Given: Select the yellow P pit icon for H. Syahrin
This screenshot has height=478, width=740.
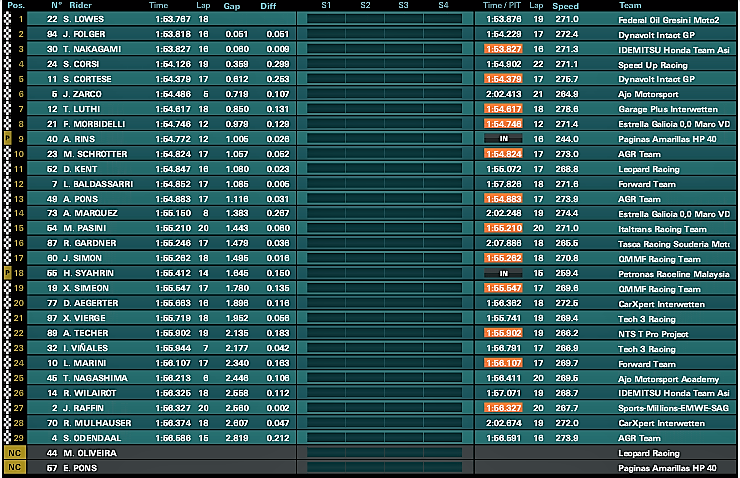Looking at the screenshot, I should pyautogui.click(x=8, y=273).
